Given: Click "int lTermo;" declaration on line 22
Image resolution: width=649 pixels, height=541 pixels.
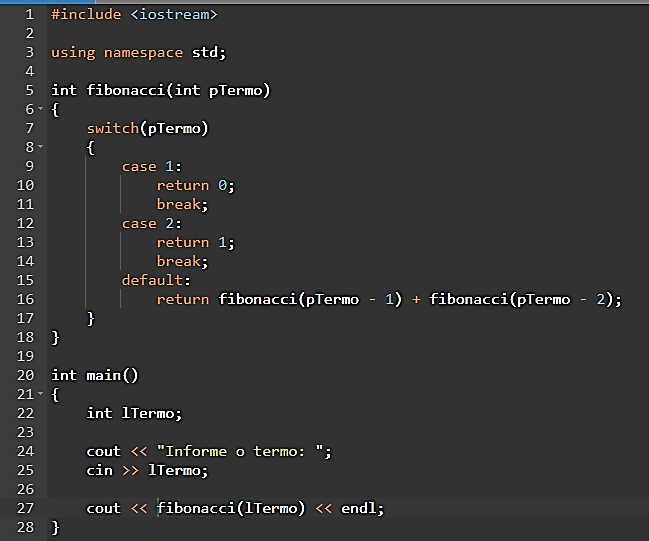Looking at the screenshot, I should (134, 414).
